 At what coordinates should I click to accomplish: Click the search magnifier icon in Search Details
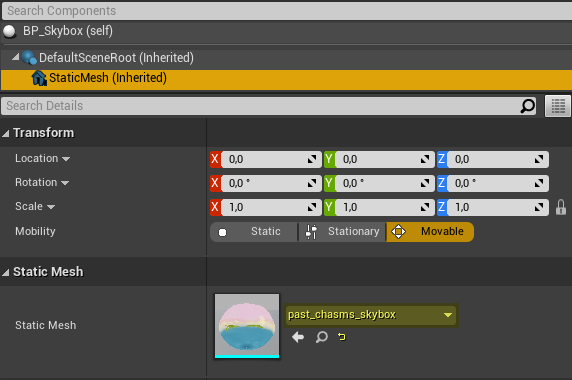527,106
